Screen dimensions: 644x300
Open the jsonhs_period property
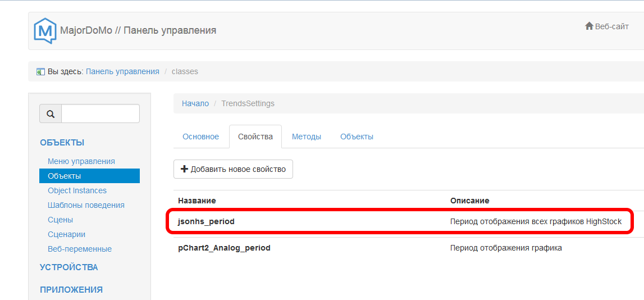click(206, 221)
